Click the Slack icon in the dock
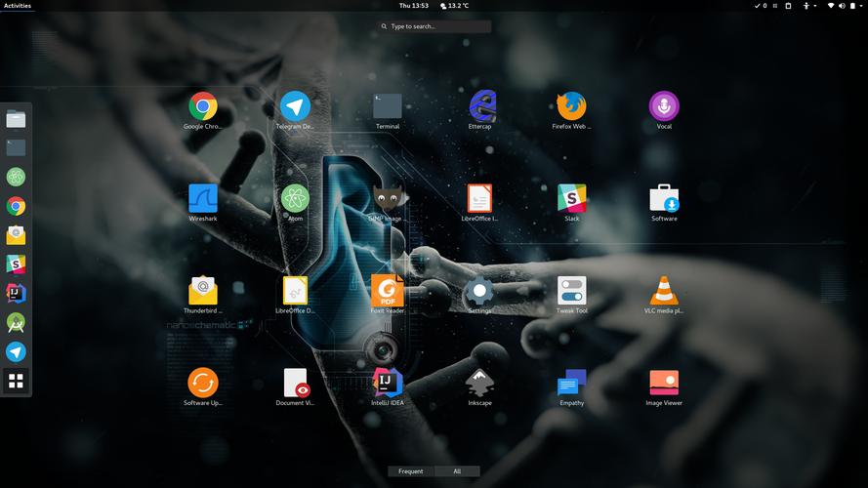 point(16,264)
